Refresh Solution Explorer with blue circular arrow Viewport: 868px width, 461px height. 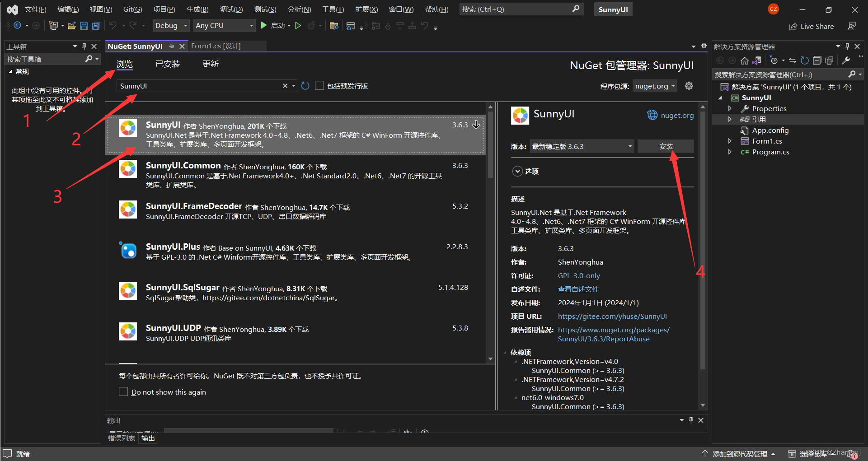805,61
